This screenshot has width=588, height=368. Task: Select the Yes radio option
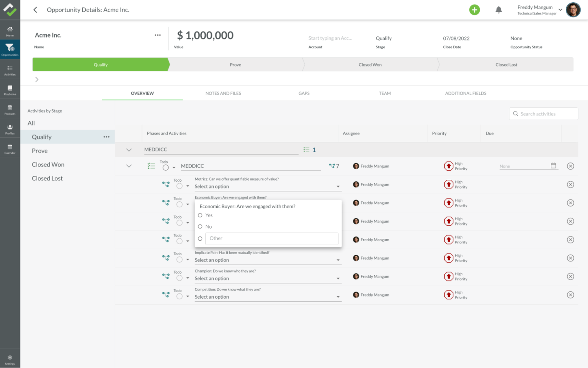click(200, 215)
